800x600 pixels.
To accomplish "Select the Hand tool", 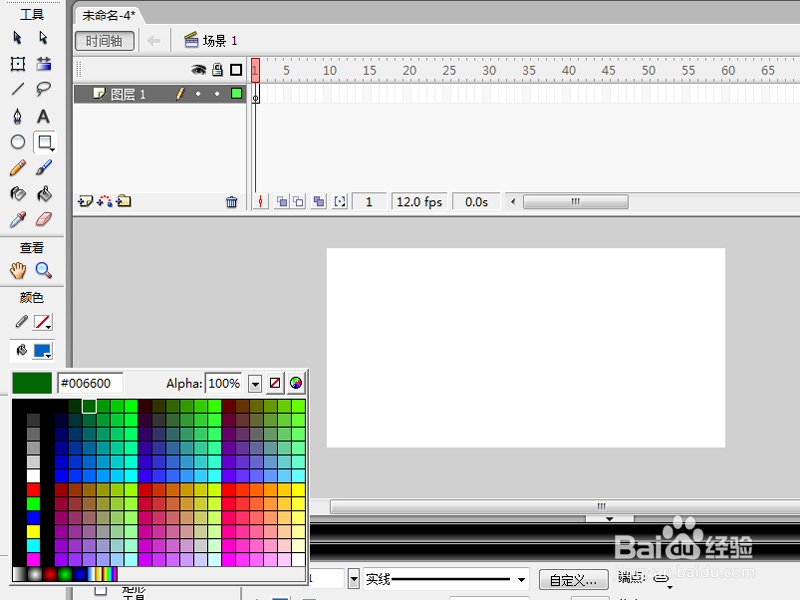I will (x=18, y=270).
